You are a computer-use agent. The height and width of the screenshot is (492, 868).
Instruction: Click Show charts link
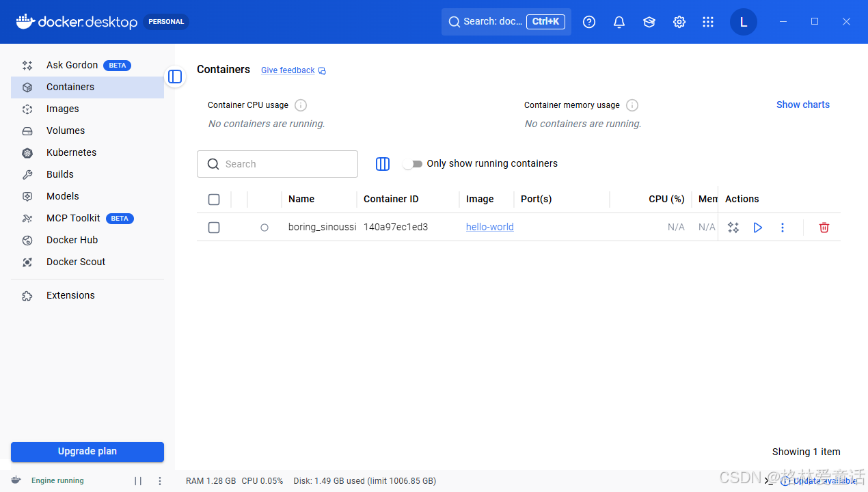[803, 105]
